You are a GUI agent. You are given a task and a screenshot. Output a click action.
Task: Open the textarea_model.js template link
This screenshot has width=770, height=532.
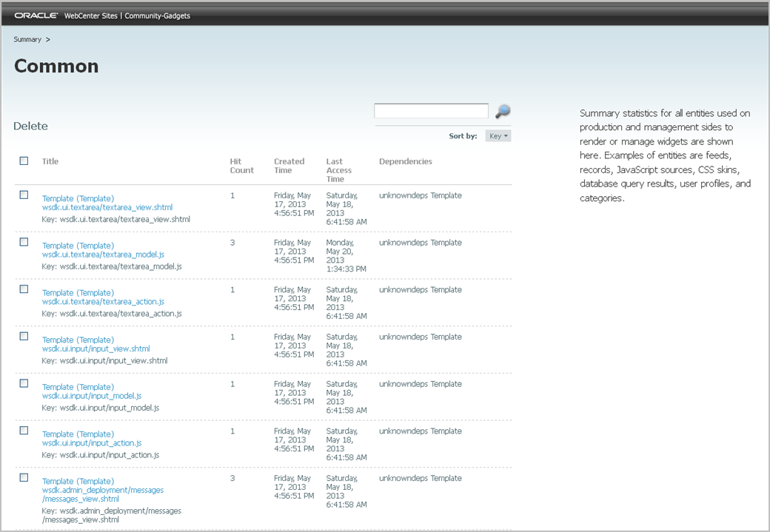click(x=103, y=250)
